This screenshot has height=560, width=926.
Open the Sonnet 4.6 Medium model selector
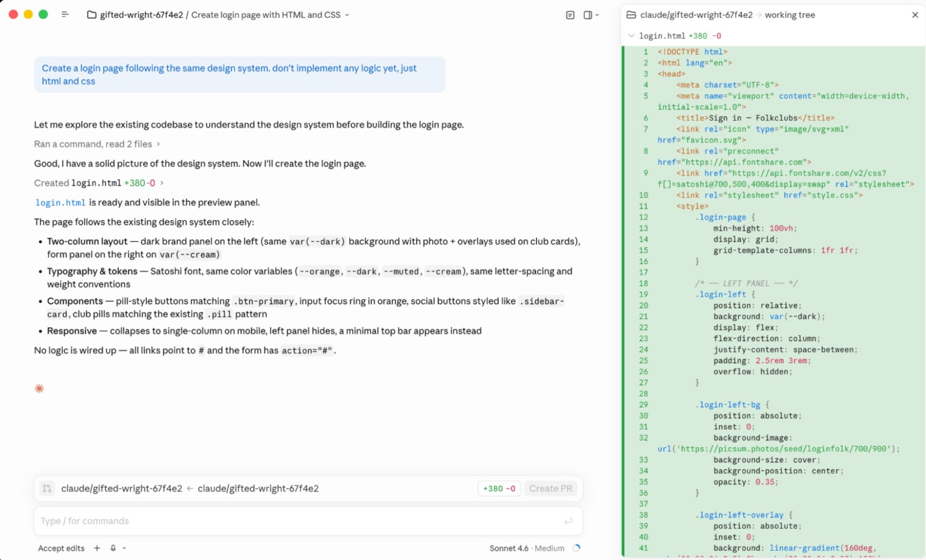[527, 548]
